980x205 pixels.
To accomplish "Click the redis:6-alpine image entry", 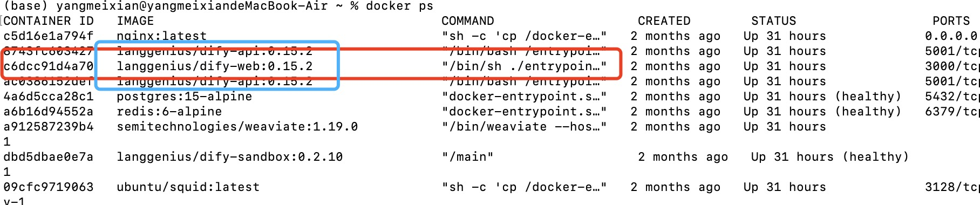I will pyautogui.click(x=169, y=112).
